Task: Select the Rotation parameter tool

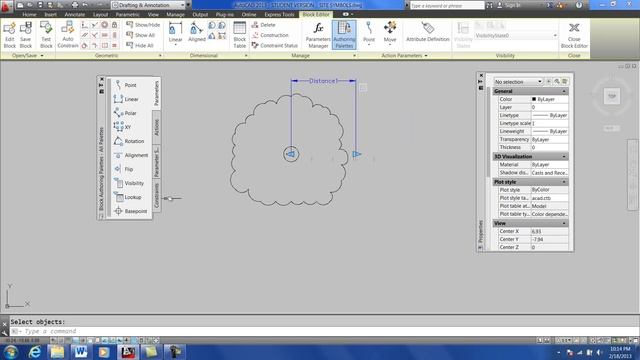Action: pos(129,141)
